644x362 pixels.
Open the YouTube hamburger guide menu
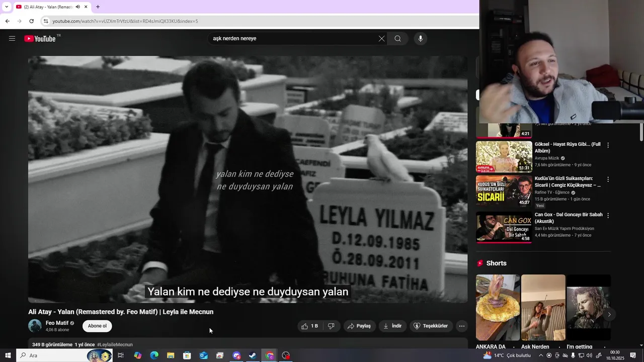click(12, 38)
